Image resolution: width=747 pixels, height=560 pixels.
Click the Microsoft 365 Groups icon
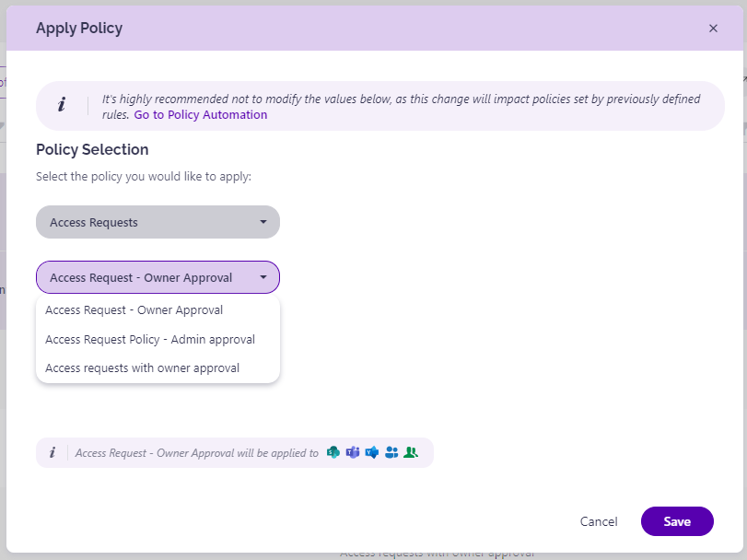(x=391, y=452)
